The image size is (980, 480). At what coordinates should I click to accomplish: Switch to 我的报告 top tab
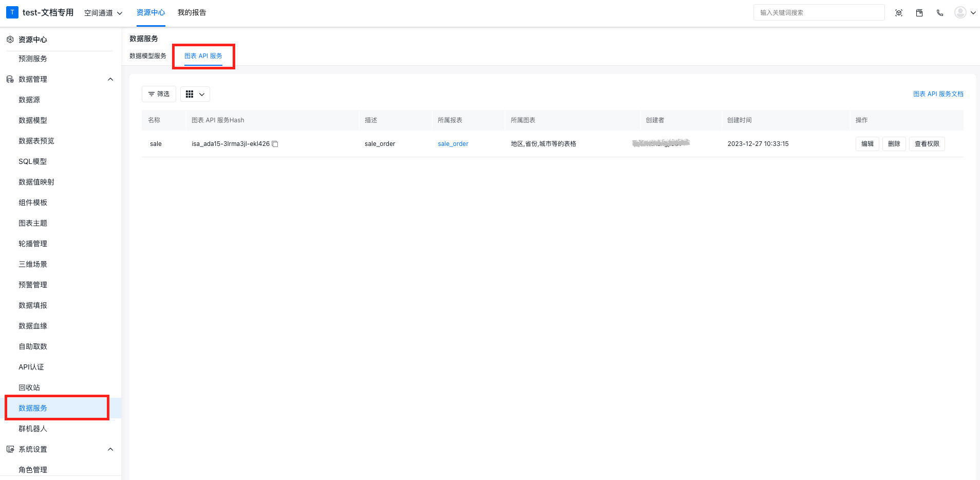click(192, 12)
